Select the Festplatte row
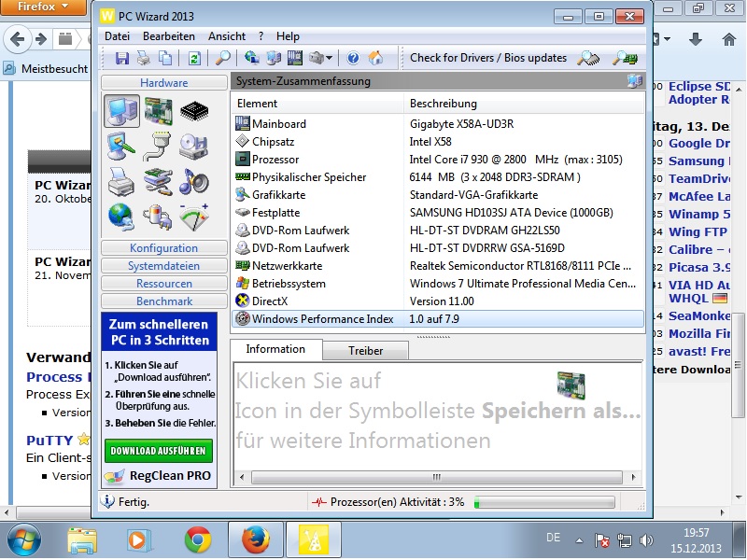The width and height of the screenshot is (747, 560). (x=437, y=213)
